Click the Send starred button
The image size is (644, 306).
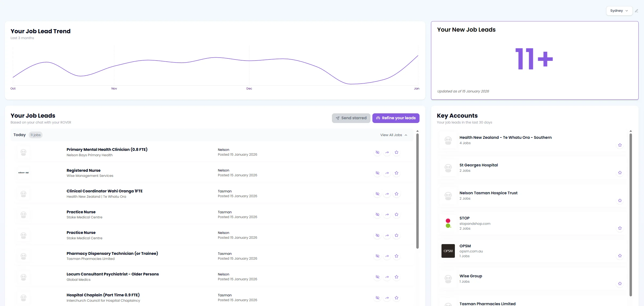point(351,118)
